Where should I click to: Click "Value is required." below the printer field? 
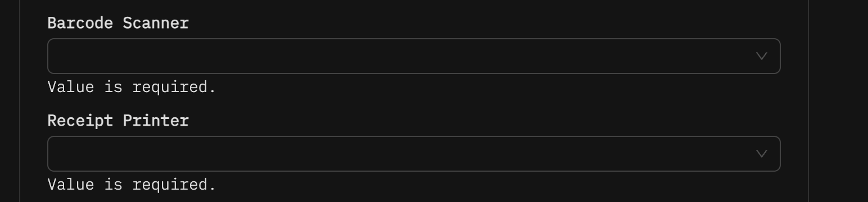coord(132,185)
